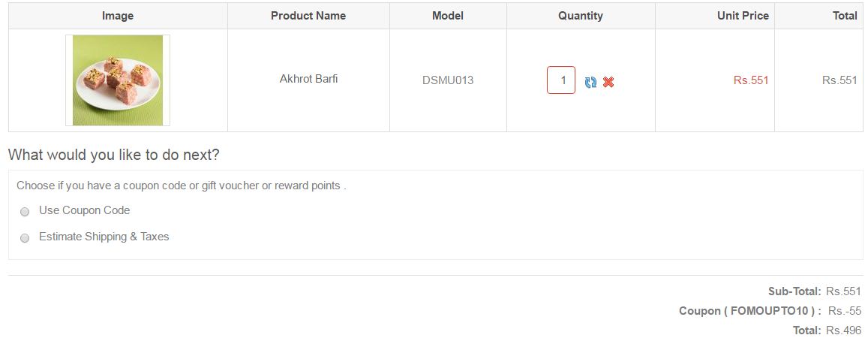Click the Akhrot Barfi product thumbnail image
This screenshot has width=868, height=341.
[118, 80]
